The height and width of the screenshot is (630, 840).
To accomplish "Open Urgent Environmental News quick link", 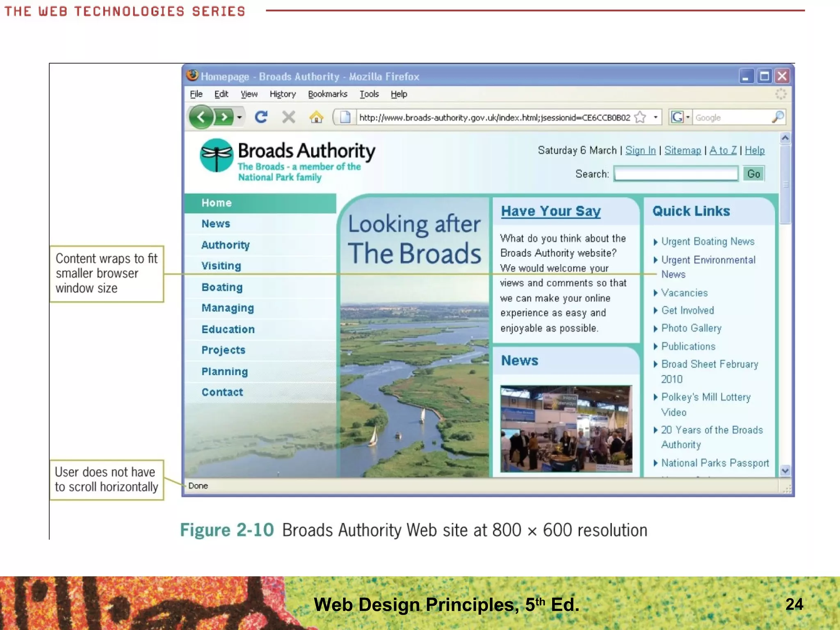I will pyautogui.click(x=708, y=267).
